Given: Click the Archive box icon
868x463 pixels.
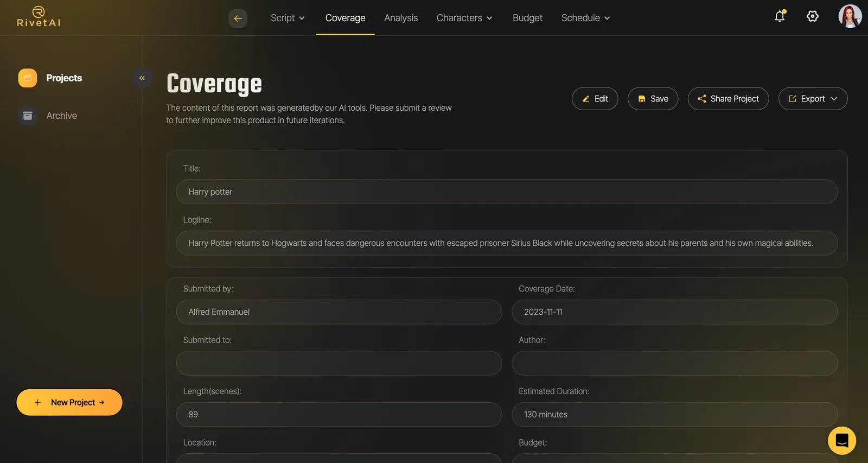Looking at the screenshot, I should click(28, 116).
